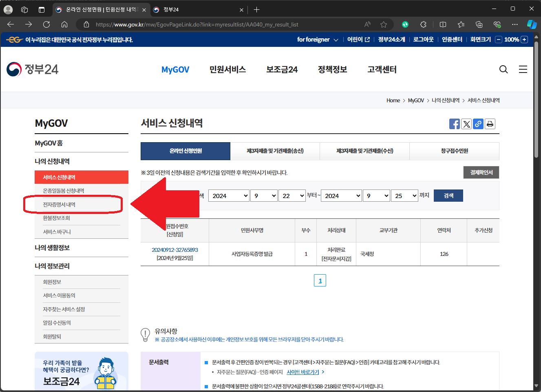Open end day 25 dropdown
Screen dimensions: 541x392
pos(404,196)
